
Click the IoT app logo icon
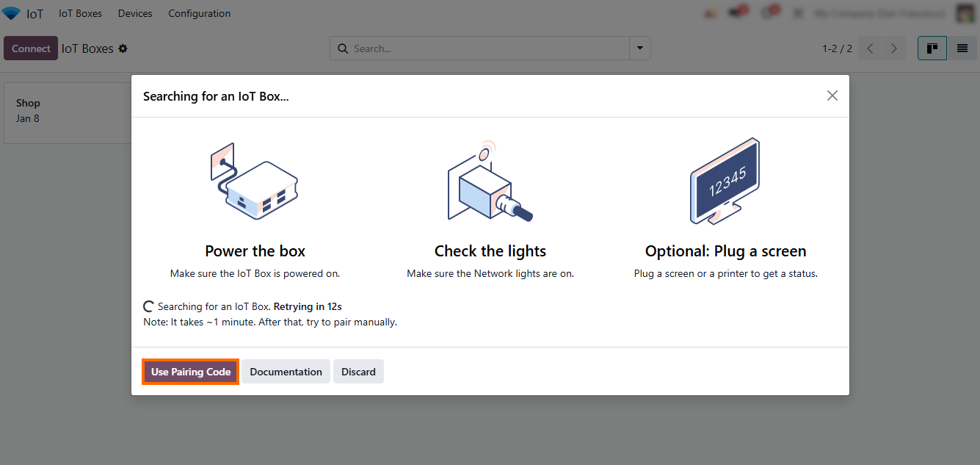point(12,13)
